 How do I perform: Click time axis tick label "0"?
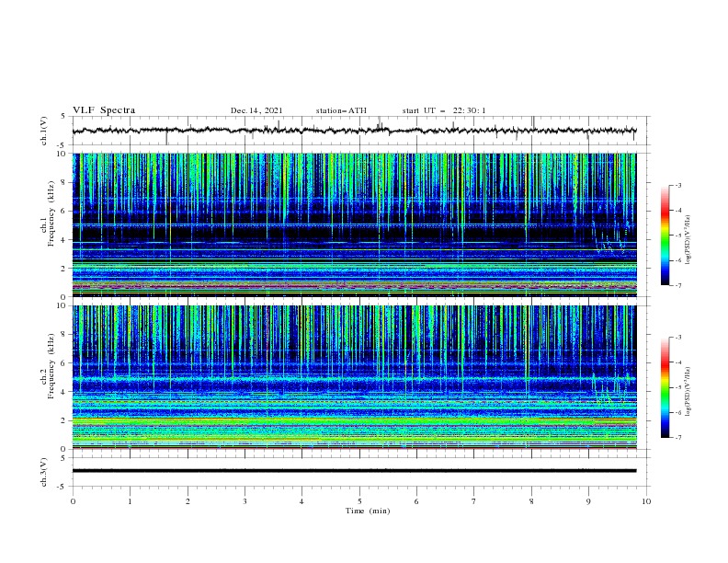73,501
